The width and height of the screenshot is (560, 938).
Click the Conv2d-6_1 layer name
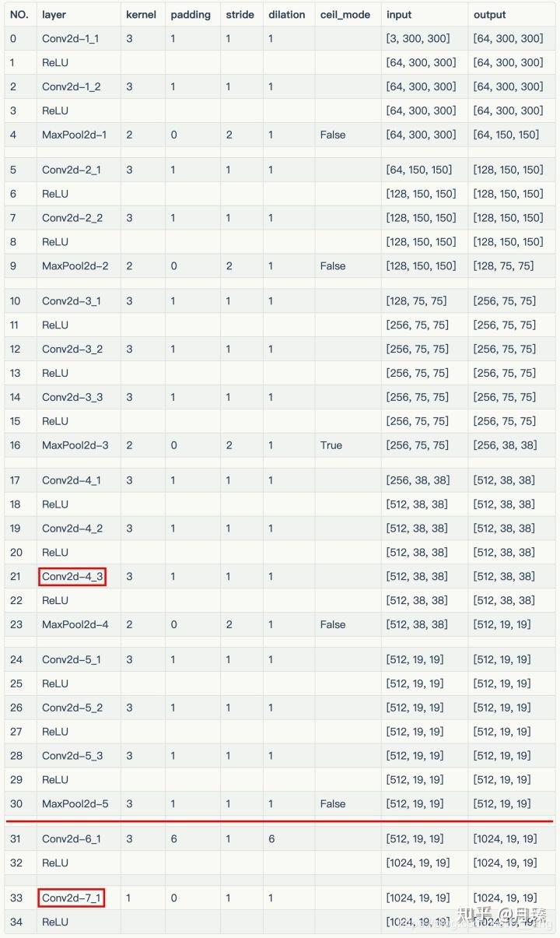coord(71,839)
